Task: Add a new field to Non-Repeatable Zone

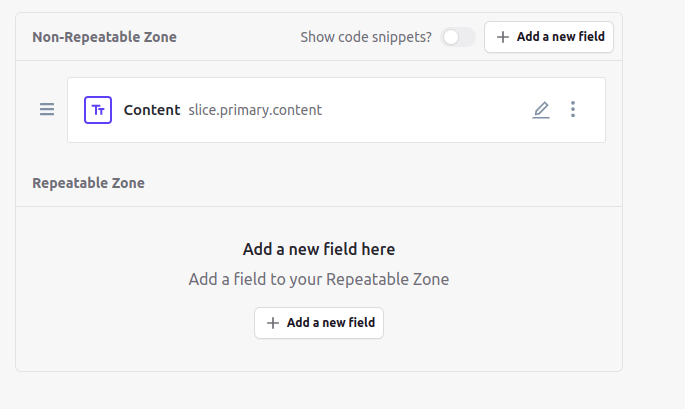Action: [x=549, y=37]
